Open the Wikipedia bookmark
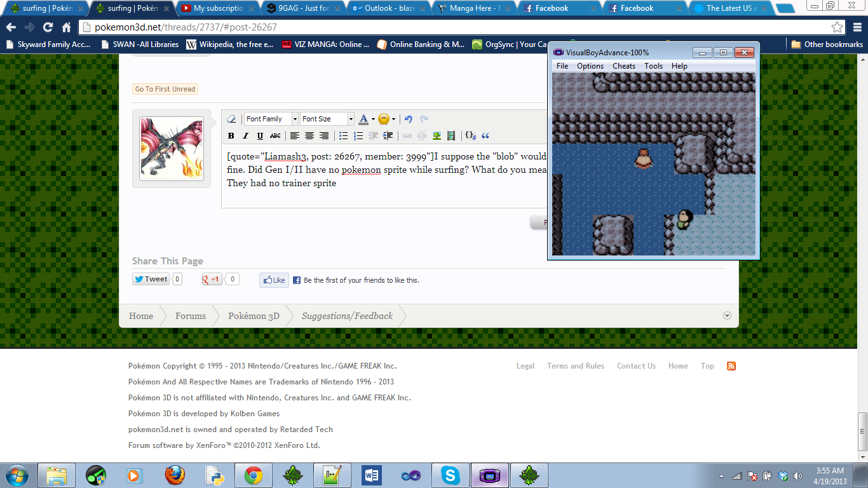The height and width of the screenshot is (488, 868). 230,44
